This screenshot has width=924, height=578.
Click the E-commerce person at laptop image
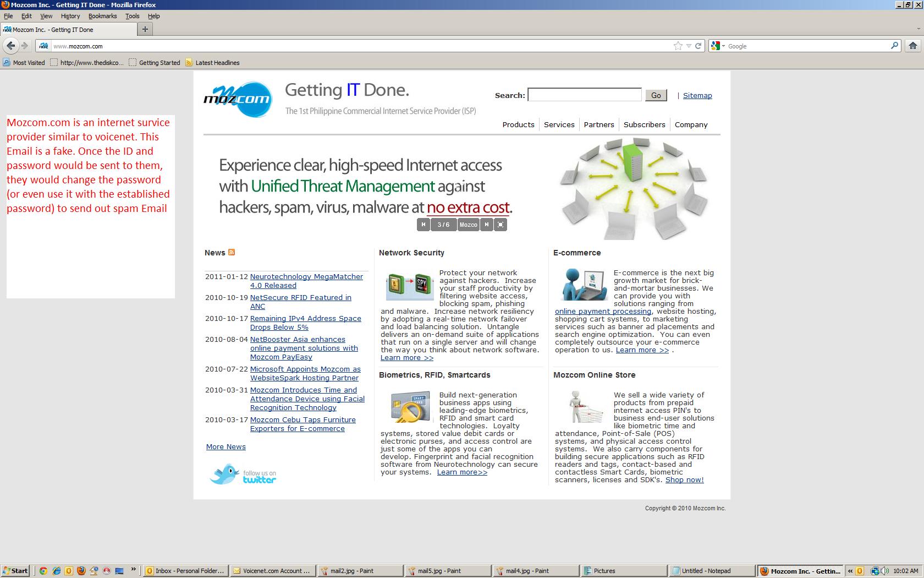point(584,285)
